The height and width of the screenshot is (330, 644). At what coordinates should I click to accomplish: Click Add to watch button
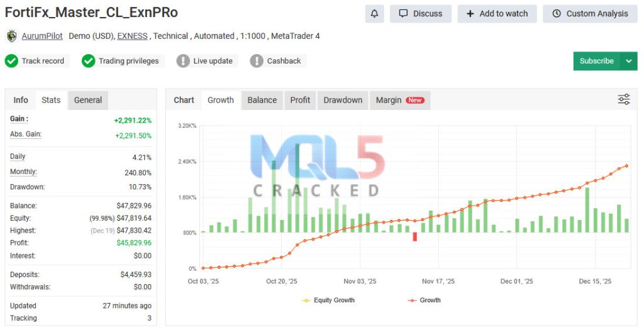(x=497, y=14)
